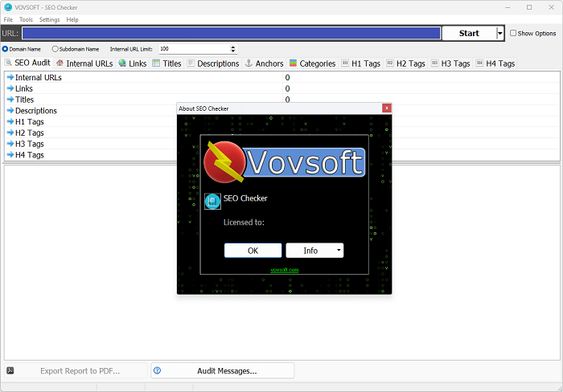563x392 pixels.
Task: Click the Internal URLs count value 0
Action: 287,77
